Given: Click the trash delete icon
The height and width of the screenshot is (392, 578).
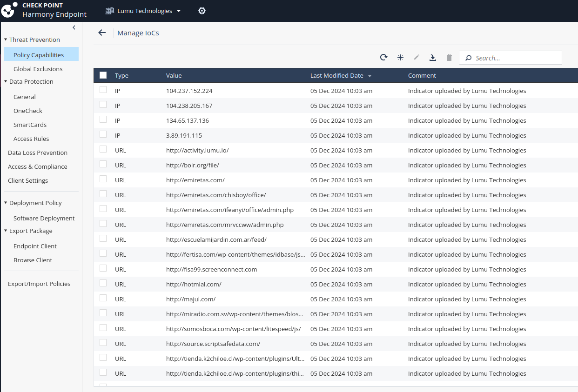Looking at the screenshot, I should pos(449,57).
